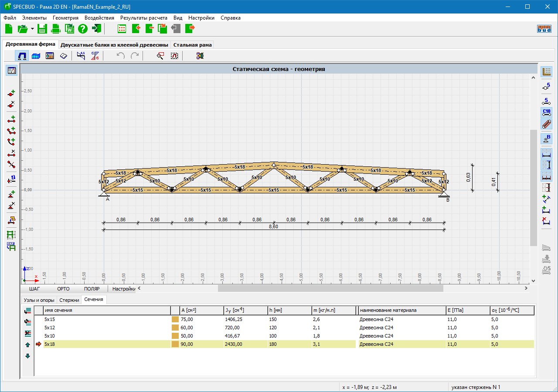Click the Add support tool in left toolbar
This screenshot has width=558, height=392.
(11, 194)
